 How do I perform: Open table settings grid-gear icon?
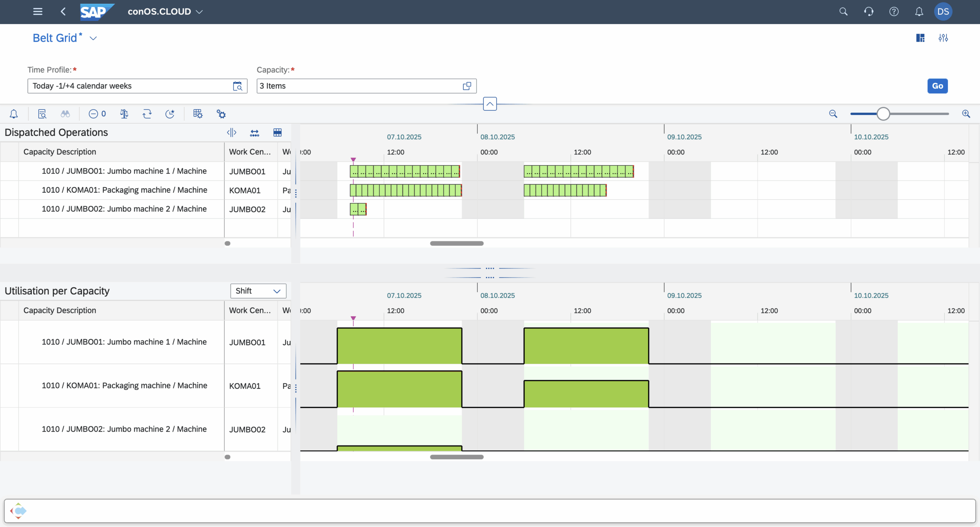[x=198, y=114]
